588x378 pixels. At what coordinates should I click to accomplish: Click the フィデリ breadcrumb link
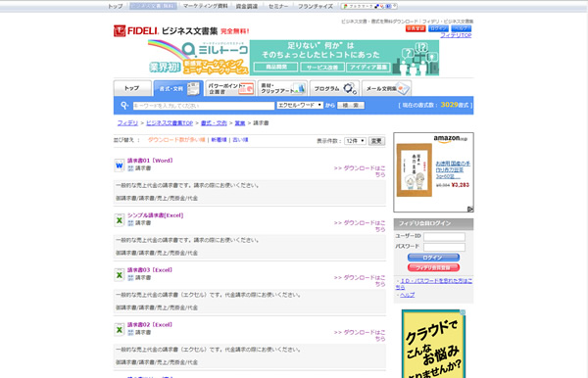coord(127,122)
